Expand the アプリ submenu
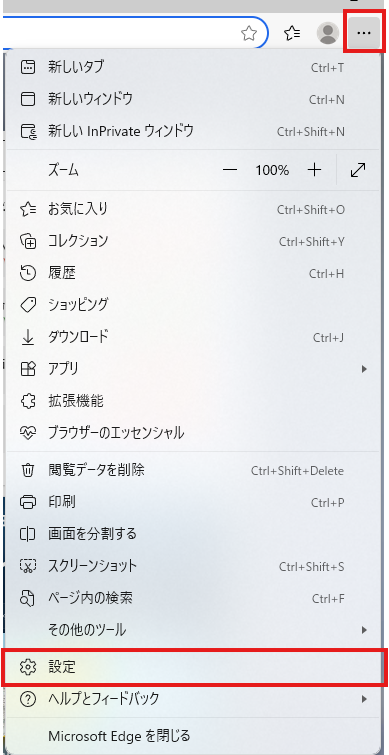 [193, 369]
